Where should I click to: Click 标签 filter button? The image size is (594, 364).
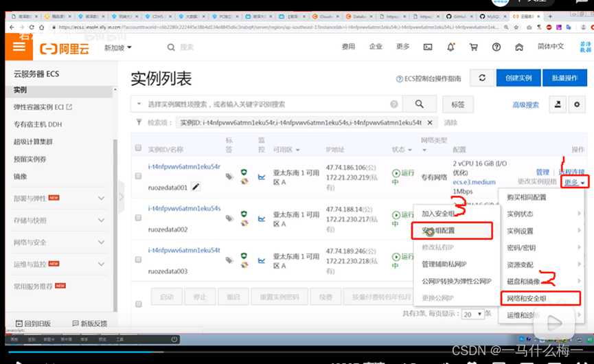point(458,104)
